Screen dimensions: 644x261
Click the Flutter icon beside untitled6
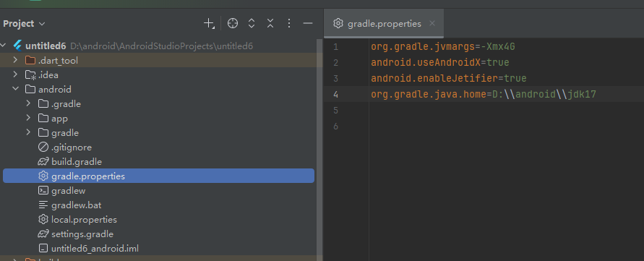pyautogui.click(x=17, y=46)
